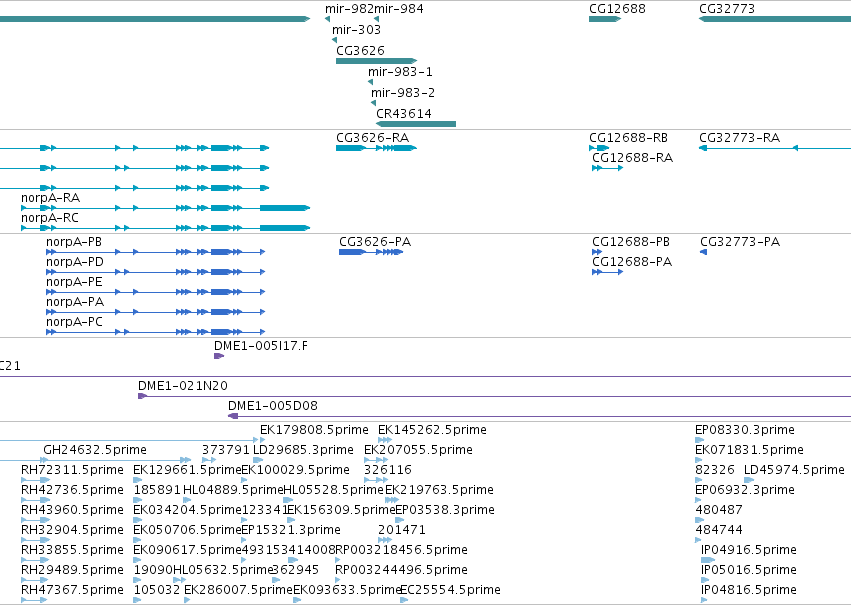The width and height of the screenshot is (851, 605).
Task: Click the RH33855.5prime EST label
Action: [72, 550]
